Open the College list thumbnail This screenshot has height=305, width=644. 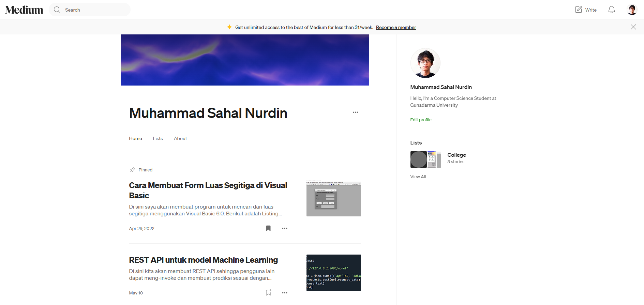(425, 159)
